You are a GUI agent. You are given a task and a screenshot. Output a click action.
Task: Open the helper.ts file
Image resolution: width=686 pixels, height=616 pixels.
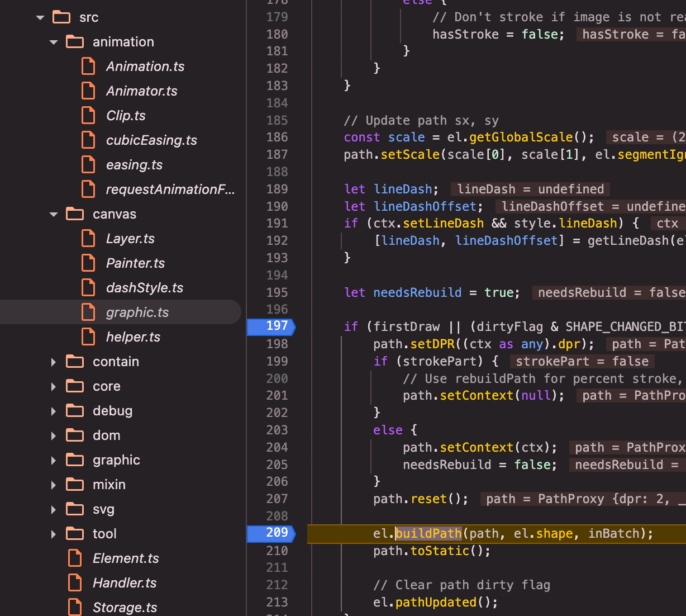point(133,337)
